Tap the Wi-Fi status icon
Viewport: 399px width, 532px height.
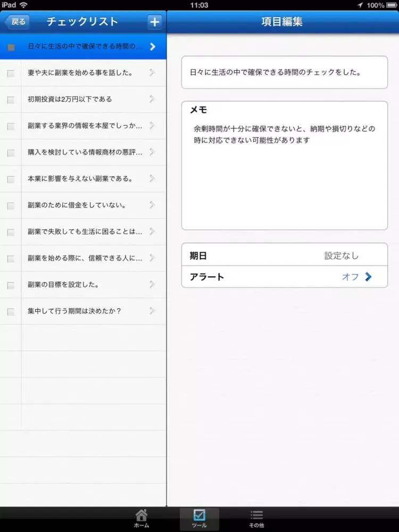point(23,5)
